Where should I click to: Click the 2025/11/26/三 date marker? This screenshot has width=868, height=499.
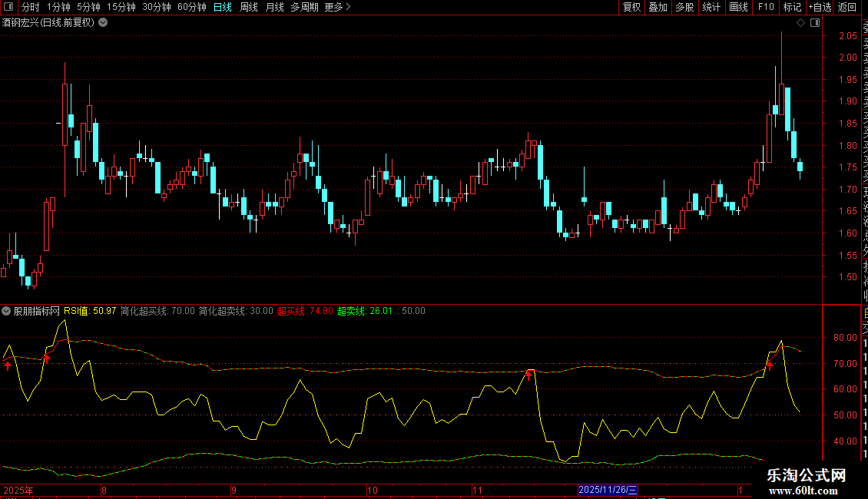coord(608,490)
